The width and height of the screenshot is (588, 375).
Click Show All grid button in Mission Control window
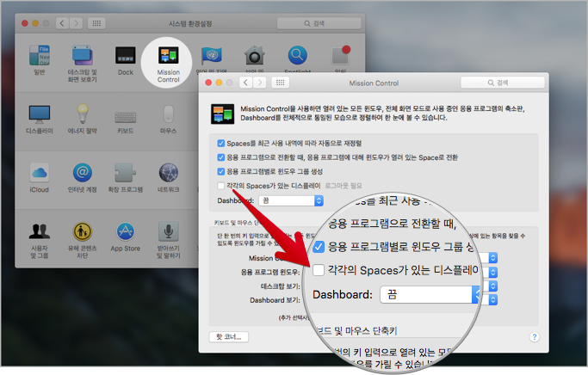click(x=280, y=83)
